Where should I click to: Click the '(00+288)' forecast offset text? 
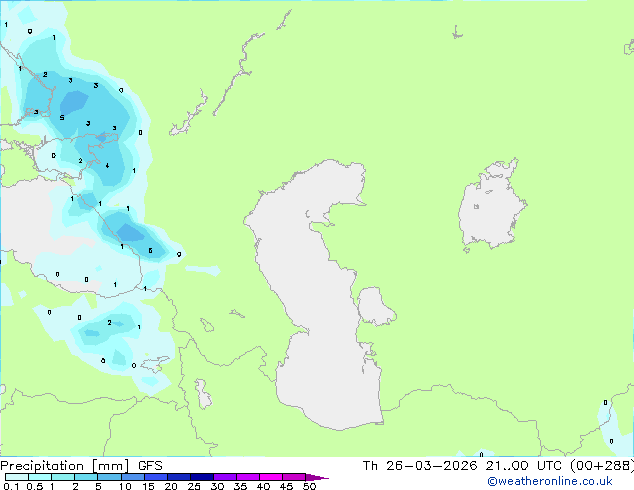(602, 466)
